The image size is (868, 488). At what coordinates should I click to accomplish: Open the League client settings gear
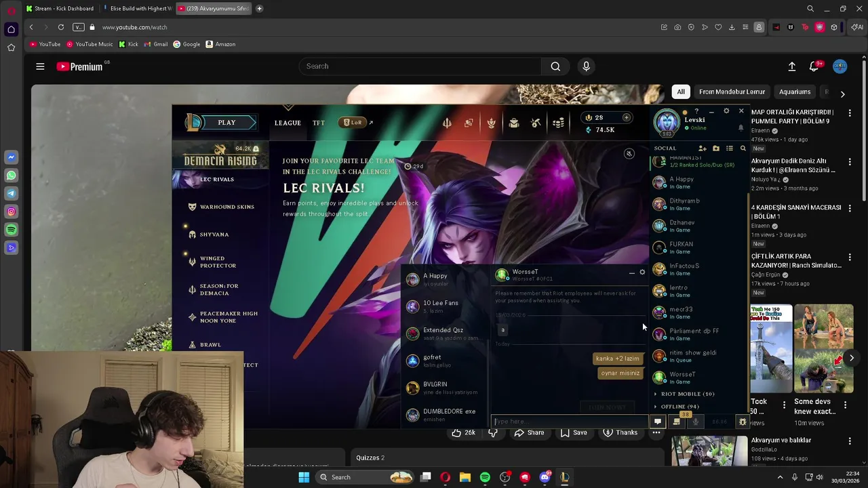point(726,111)
